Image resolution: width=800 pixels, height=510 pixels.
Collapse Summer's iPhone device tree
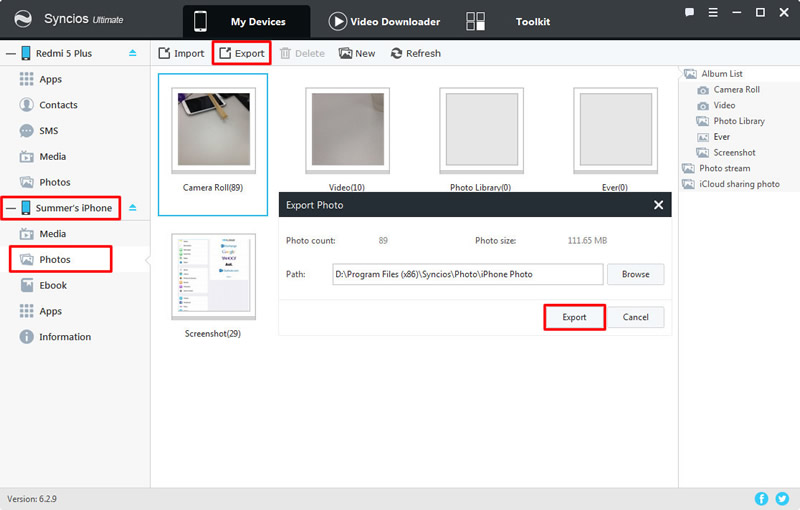[10, 208]
